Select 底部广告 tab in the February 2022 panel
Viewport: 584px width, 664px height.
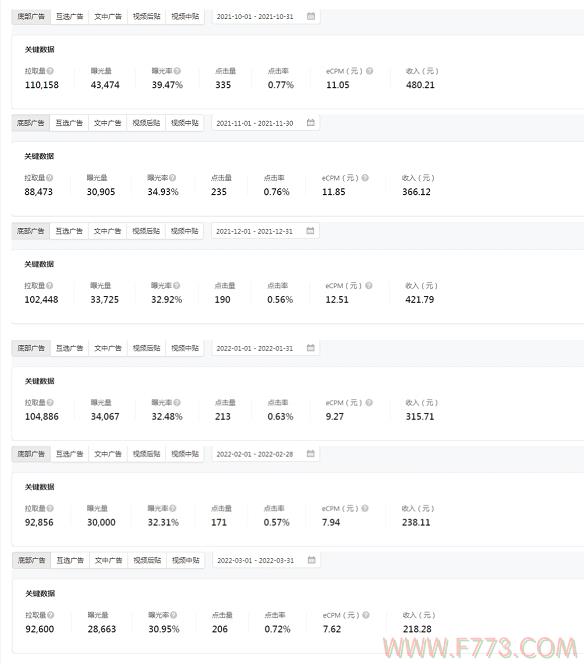(31, 454)
